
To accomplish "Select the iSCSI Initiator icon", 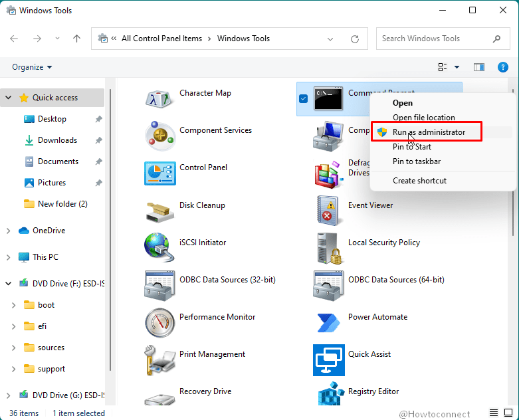I will [x=159, y=247].
